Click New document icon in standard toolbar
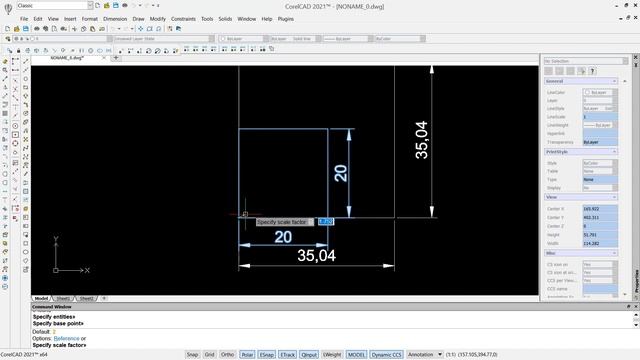The image size is (640, 360). [x=7, y=29]
